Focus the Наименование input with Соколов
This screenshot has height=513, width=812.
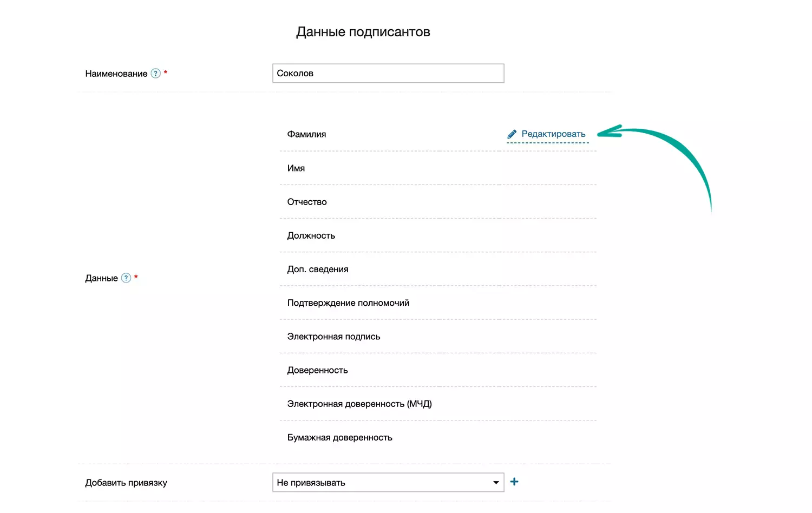(x=388, y=74)
